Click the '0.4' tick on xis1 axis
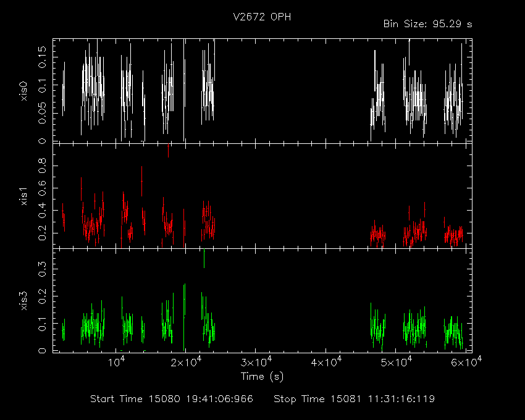Screen dimensions: 525x420 pos(42,211)
